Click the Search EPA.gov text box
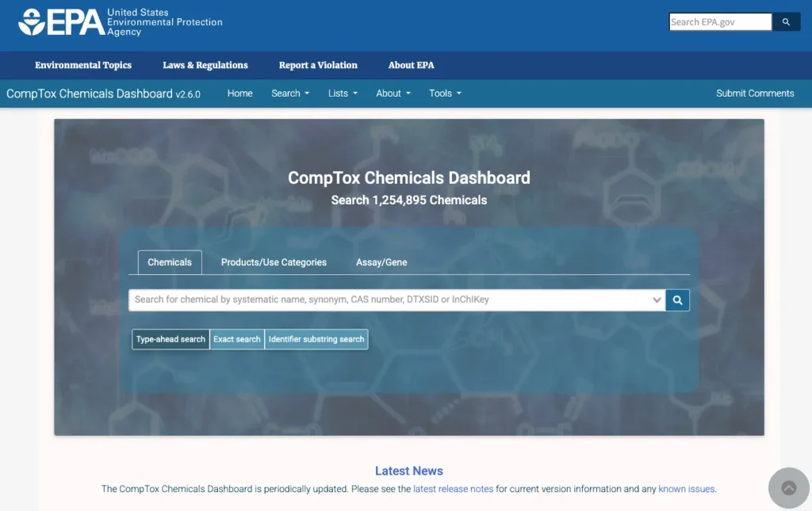 click(719, 22)
